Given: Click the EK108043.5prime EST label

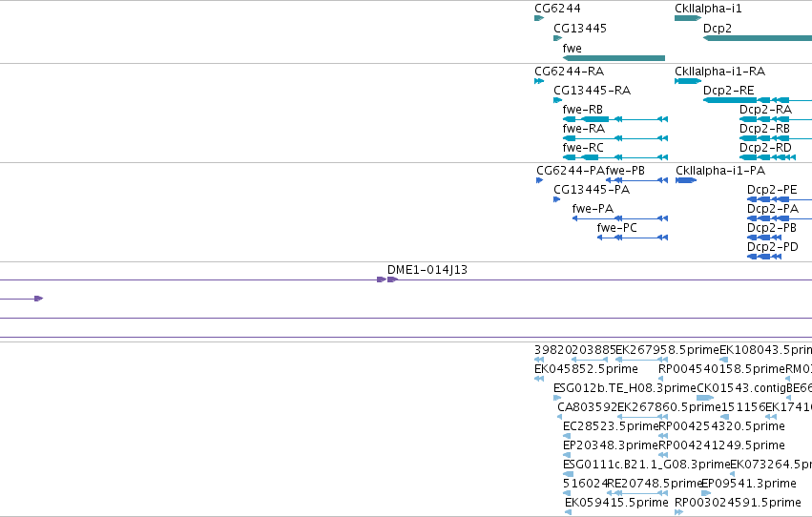Looking at the screenshot, I should click(x=766, y=350).
